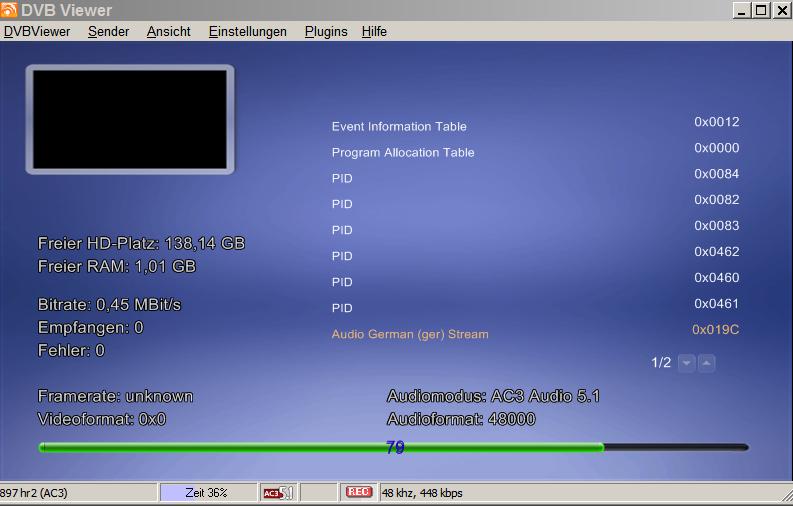The image size is (793, 506).
Task: Open the DVBViewer menu
Action: point(37,31)
